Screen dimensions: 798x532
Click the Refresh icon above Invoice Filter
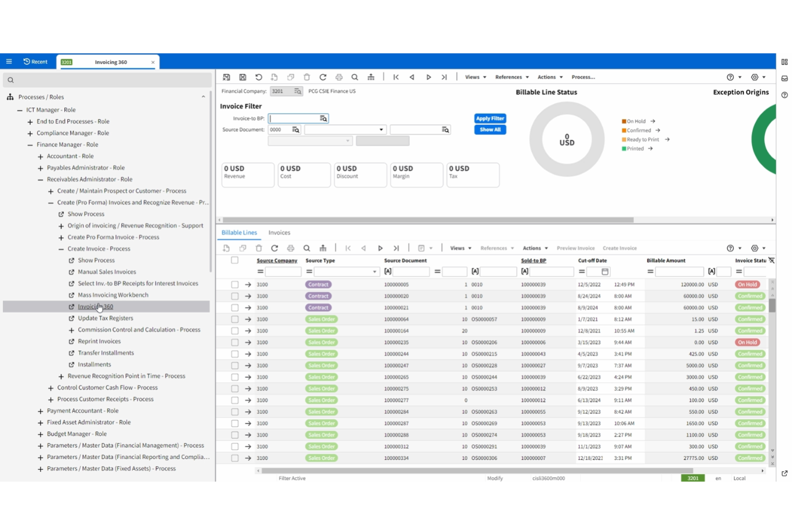tap(323, 77)
